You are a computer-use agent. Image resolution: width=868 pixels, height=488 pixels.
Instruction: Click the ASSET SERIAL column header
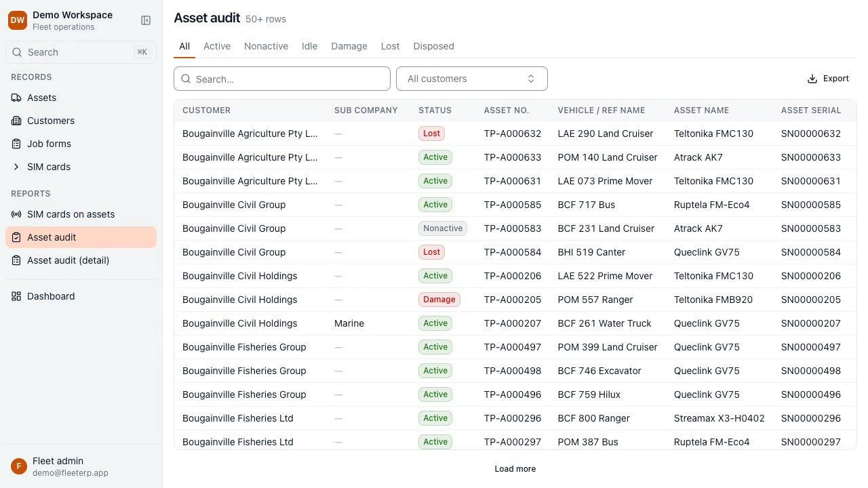click(x=810, y=110)
